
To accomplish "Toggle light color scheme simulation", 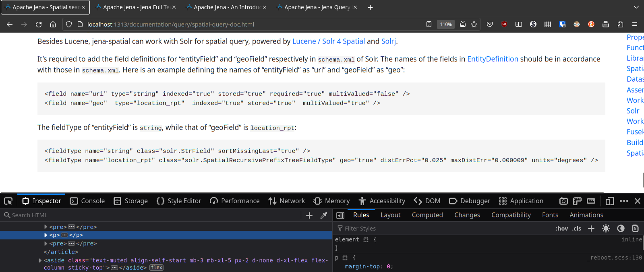I will (606, 229).
